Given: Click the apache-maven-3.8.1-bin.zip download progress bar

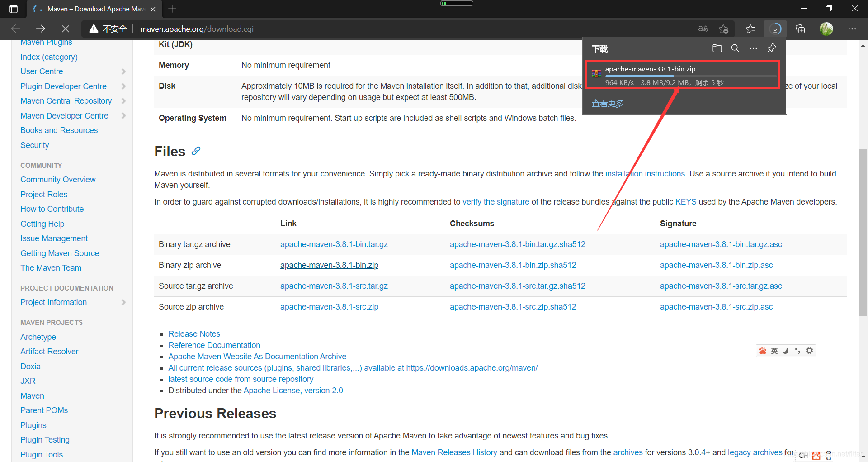Looking at the screenshot, I should click(691, 76).
